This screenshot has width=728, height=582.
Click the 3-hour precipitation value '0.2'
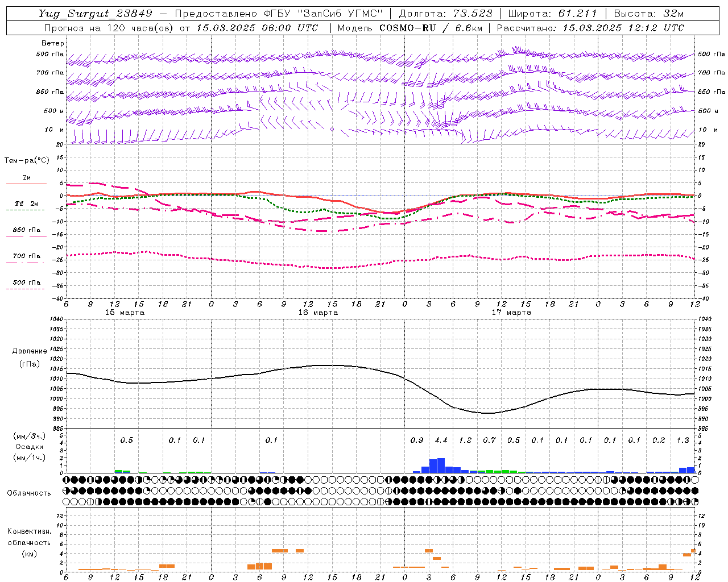[659, 440]
